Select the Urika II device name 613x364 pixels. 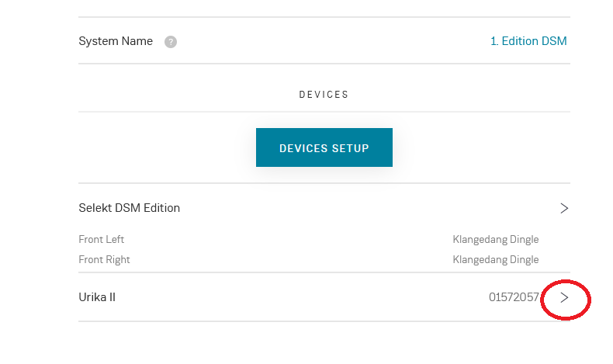[97, 297]
